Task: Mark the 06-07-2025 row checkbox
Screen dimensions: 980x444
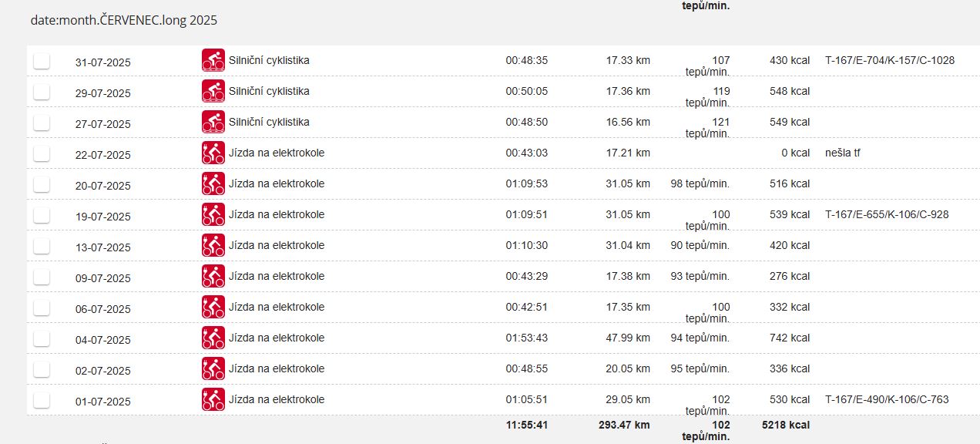Action: 42,308
